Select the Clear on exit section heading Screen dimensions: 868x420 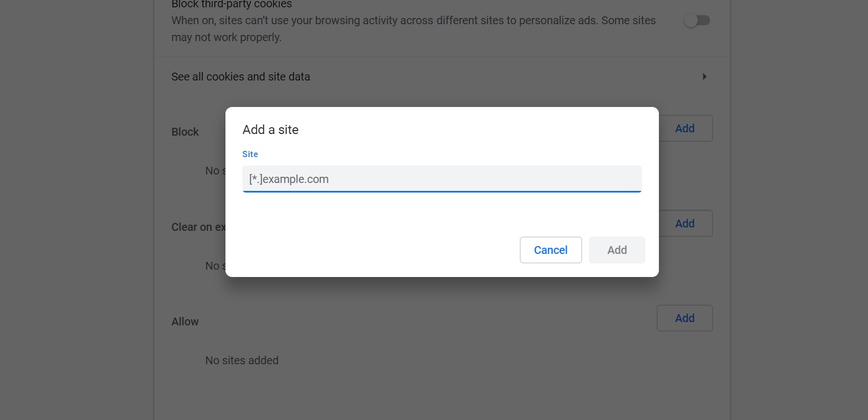click(198, 227)
